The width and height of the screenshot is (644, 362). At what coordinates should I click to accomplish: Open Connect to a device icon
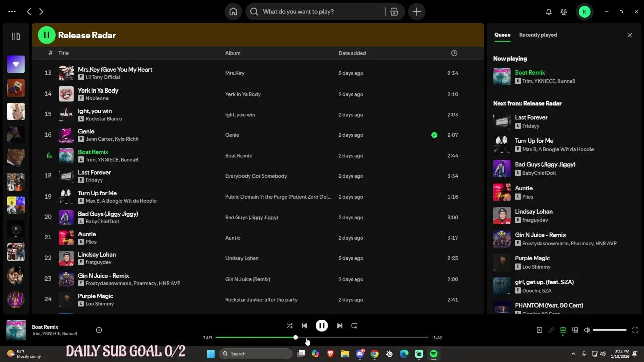pyautogui.click(x=575, y=330)
